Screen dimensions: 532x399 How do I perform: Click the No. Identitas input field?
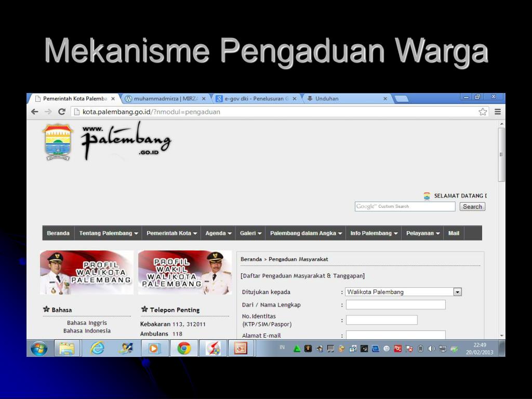click(x=382, y=320)
